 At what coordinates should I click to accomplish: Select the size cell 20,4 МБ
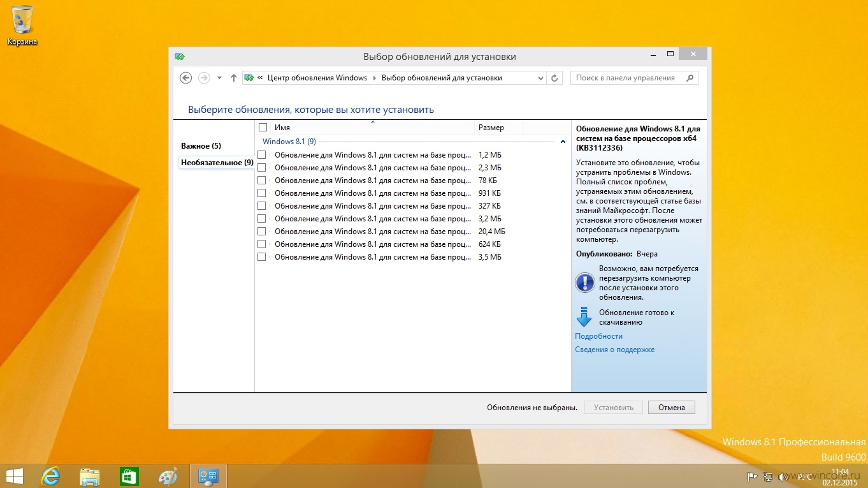click(x=491, y=231)
